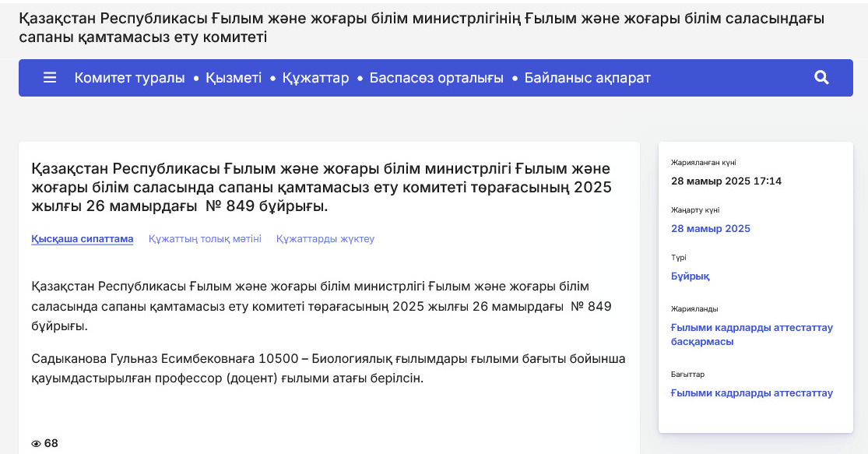Open the Құжаттарды жүктеу tab
The image size is (868, 454).
(x=325, y=239)
